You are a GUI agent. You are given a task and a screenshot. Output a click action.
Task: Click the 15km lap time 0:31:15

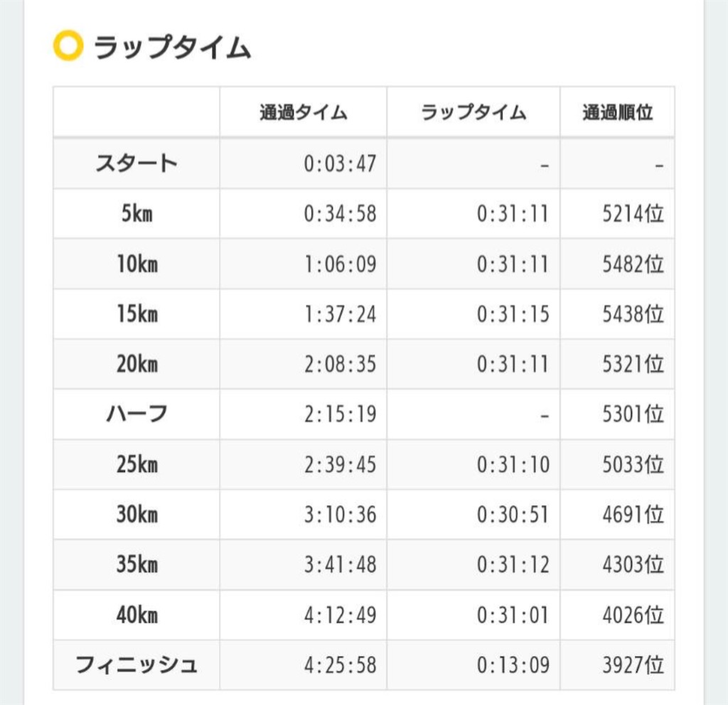(x=513, y=314)
